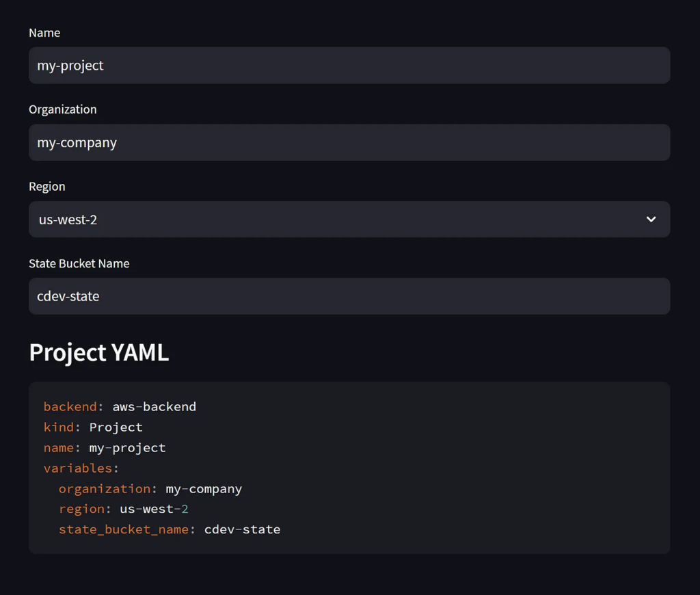
Task: Expand the Region combo box showing us-west-2
Action: tap(349, 219)
